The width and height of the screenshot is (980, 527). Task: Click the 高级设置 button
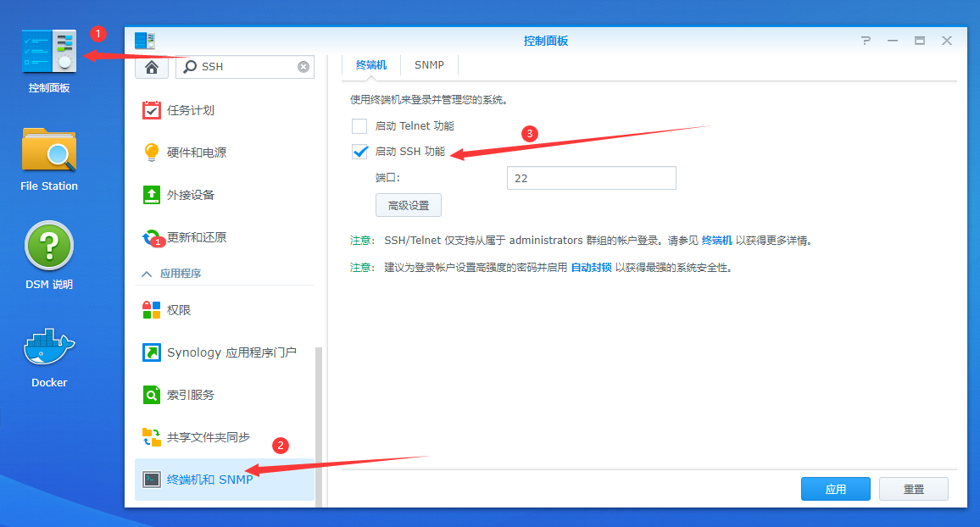409,205
